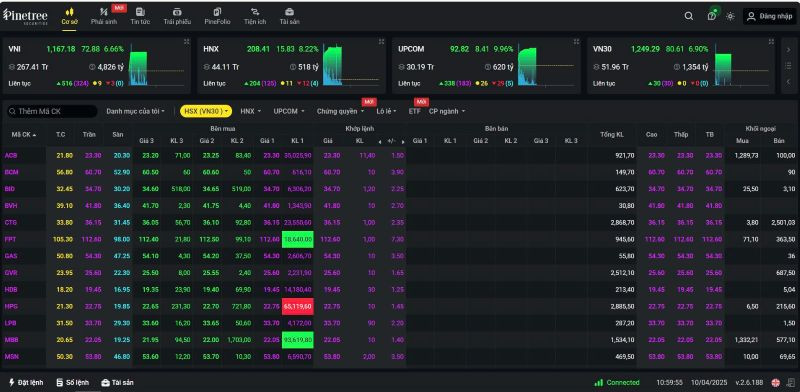Click the document icon beside language flag
This screenshot has height=392, width=800.
coord(791,382)
